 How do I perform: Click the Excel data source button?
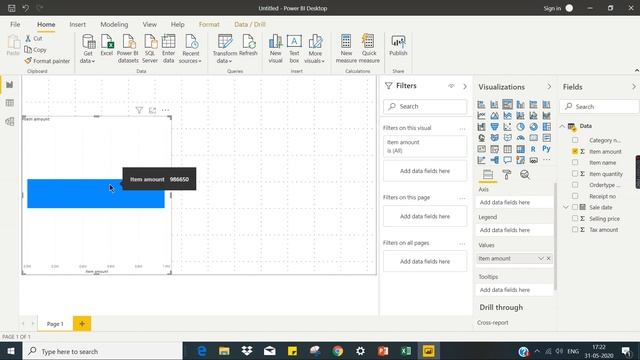click(x=107, y=45)
